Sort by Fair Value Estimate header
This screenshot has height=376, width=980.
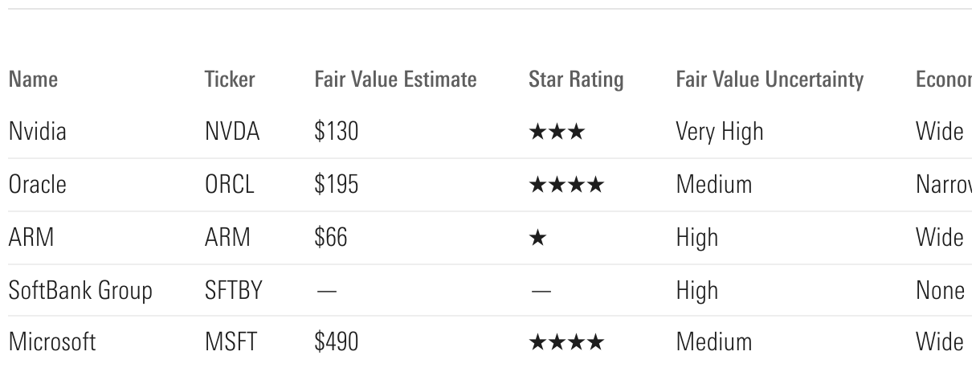click(395, 80)
